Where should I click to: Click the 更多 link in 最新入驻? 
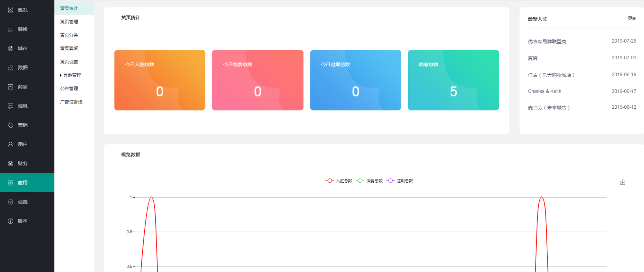pos(632,19)
